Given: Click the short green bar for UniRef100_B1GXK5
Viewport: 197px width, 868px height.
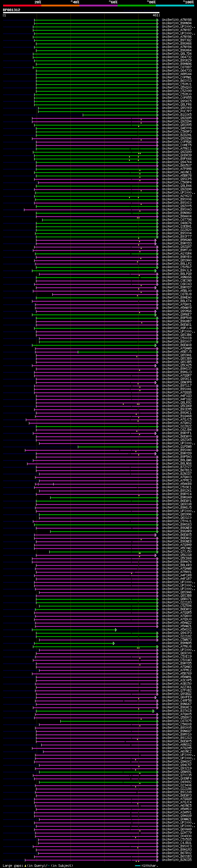Looking at the screenshot, I should tap(121, 115).
